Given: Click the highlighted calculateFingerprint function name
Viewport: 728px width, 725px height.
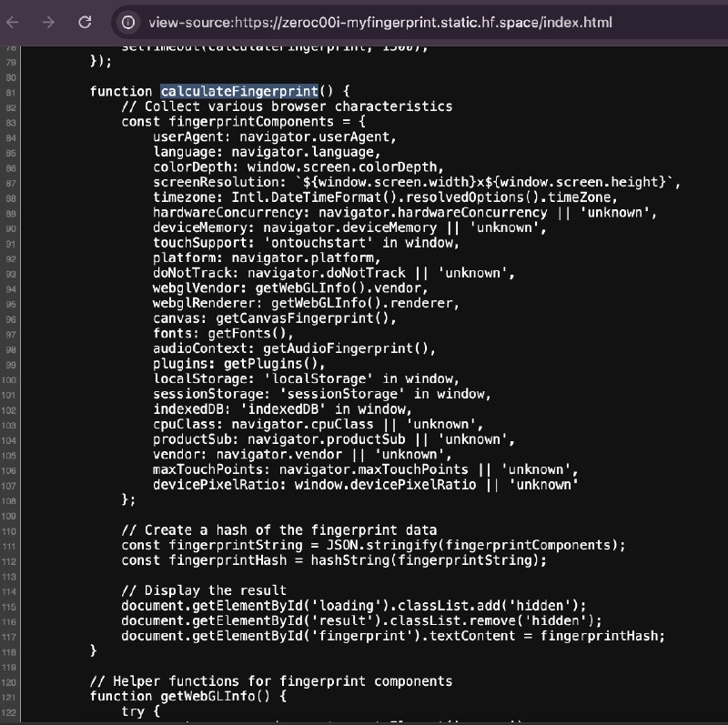Looking at the screenshot, I should (238, 91).
